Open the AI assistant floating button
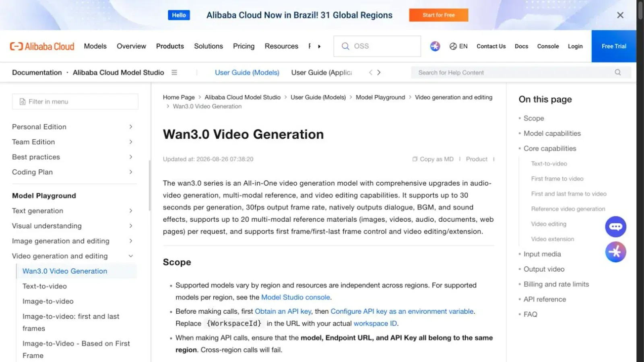 (x=616, y=252)
